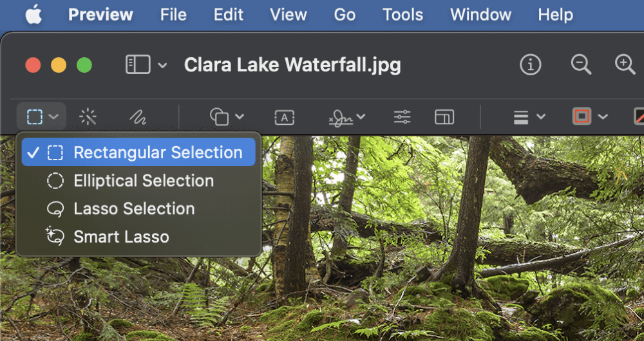Open the Adjust Color sliders tool

click(x=402, y=117)
